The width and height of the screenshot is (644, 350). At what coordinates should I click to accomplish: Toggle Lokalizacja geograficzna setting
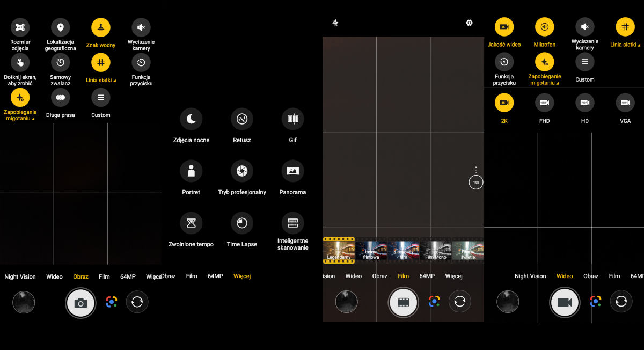coord(61,27)
